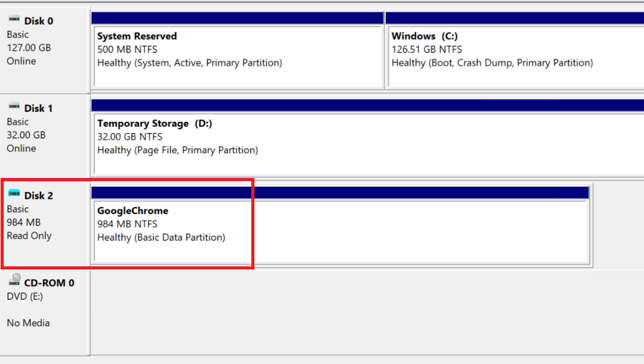The height and width of the screenshot is (364, 644).
Task: Click the Online status under Disk 1
Action: (x=22, y=148)
